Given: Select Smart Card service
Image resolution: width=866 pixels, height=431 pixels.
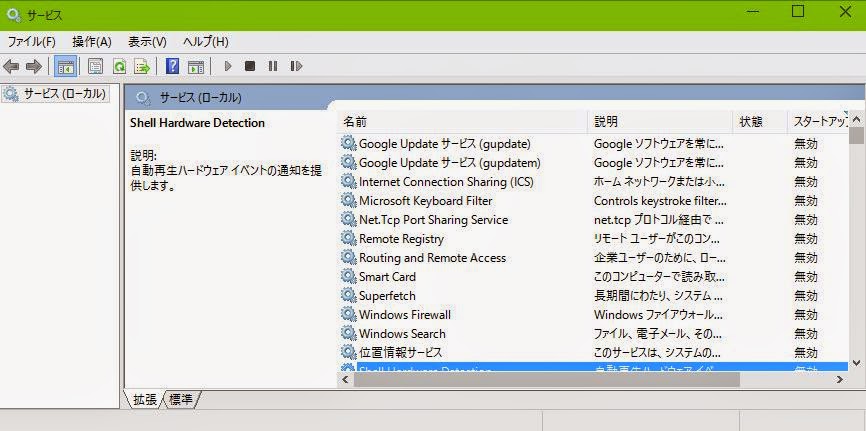Looking at the screenshot, I should click(x=594, y=277).
